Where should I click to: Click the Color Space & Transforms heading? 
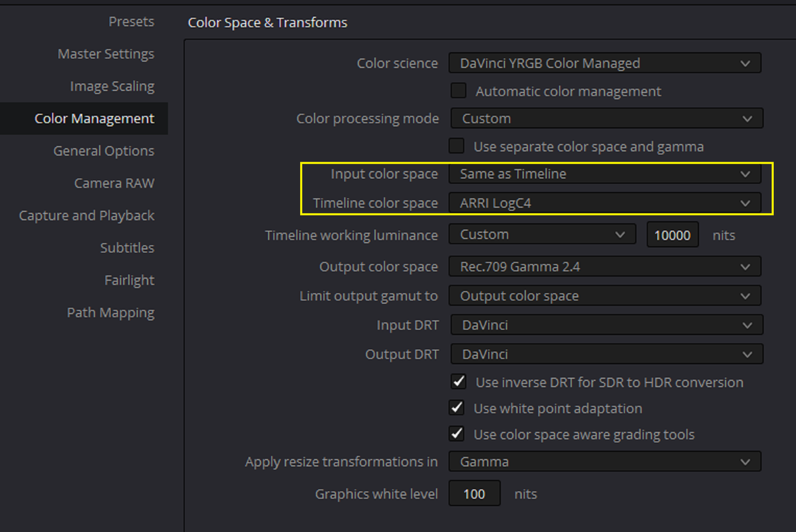click(267, 23)
